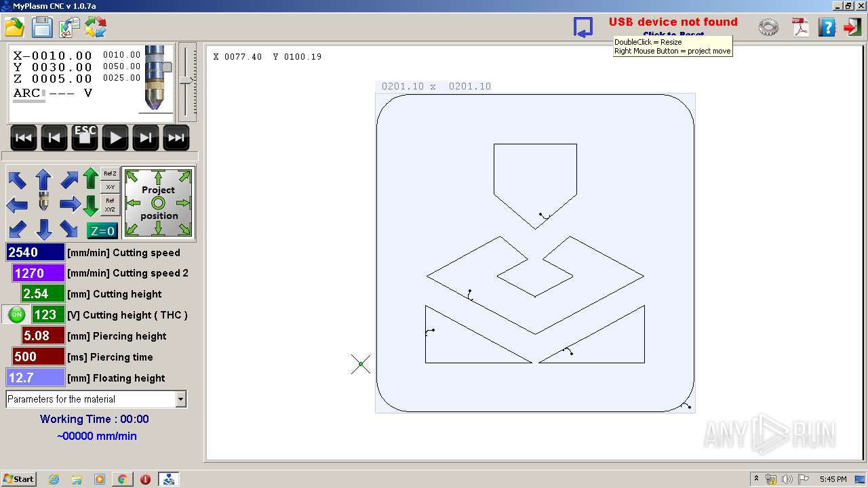
Task: Edit the Cutting speed 2 value 1270
Action: [39, 273]
